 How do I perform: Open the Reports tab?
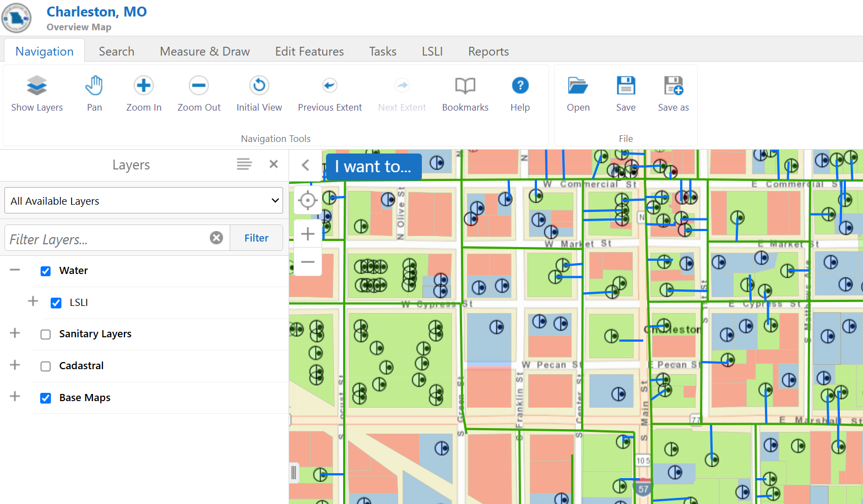point(488,52)
